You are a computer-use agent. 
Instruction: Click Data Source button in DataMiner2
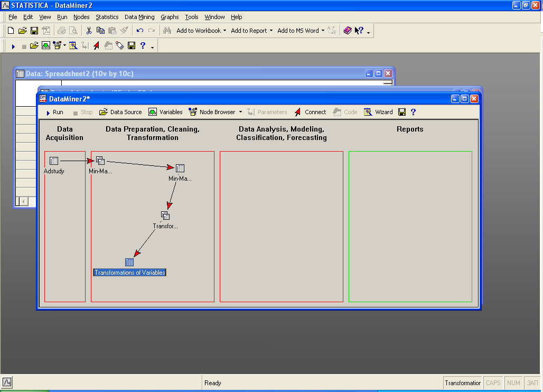(x=120, y=112)
